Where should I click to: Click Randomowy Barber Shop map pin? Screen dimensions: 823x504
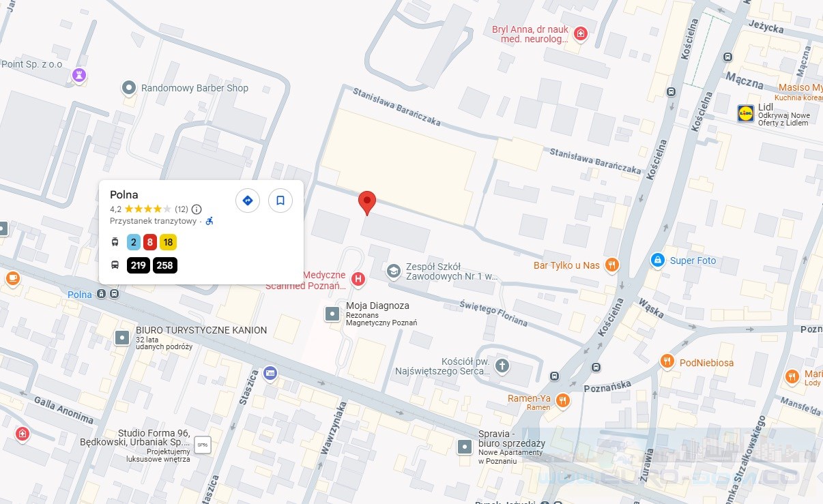129,88
